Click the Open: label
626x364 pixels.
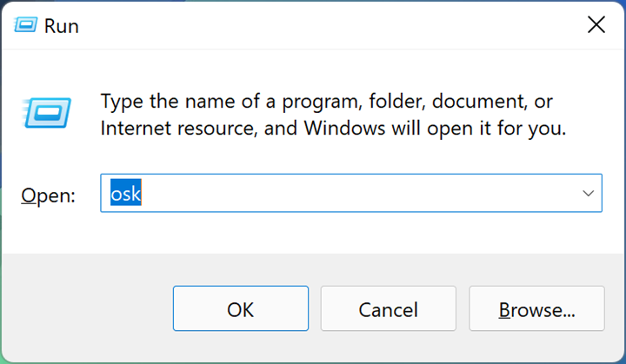pyautogui.click(x=49, y=195)
